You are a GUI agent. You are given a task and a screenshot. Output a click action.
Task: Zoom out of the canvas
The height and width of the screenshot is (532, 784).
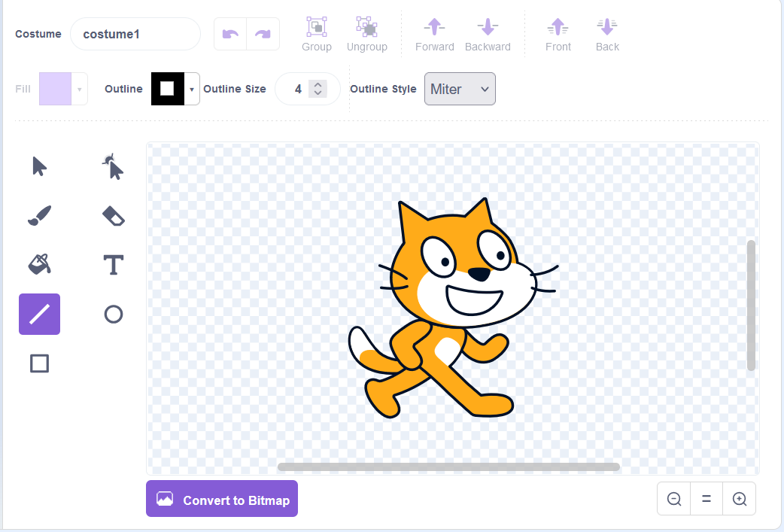tap(674, 499)
